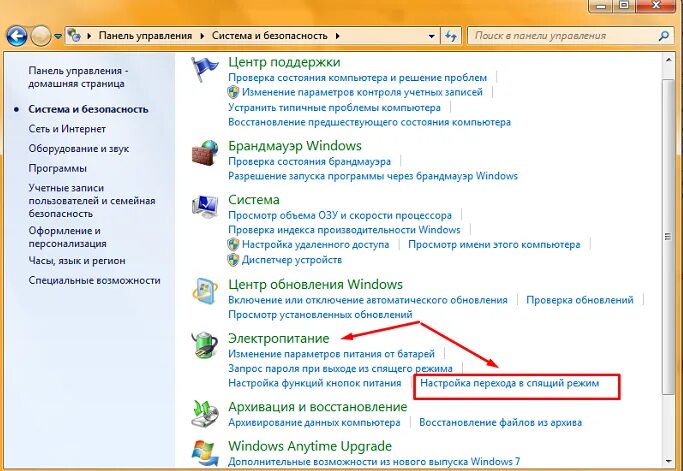Click Просмотр имени этого компьютера
683x471 pixels.
click(x=494, y=245)
